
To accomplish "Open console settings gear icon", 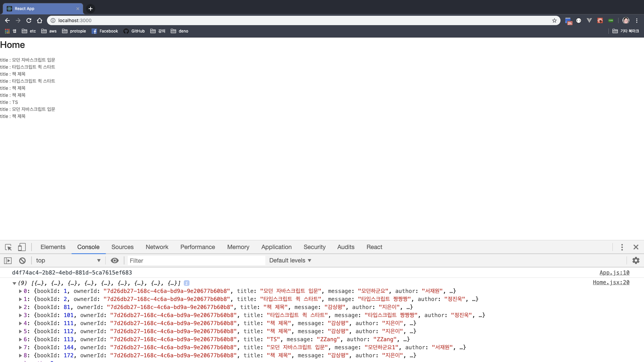I will (x=636, y=261).
